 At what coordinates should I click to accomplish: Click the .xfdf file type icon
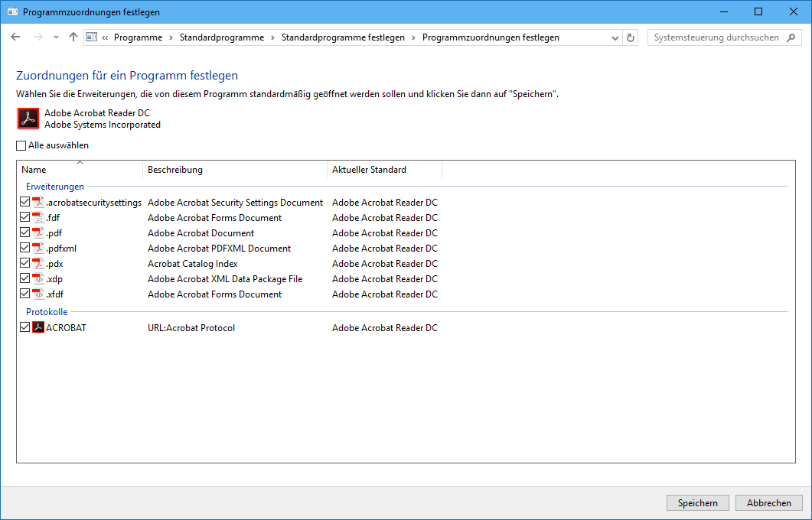pos(38,294)
